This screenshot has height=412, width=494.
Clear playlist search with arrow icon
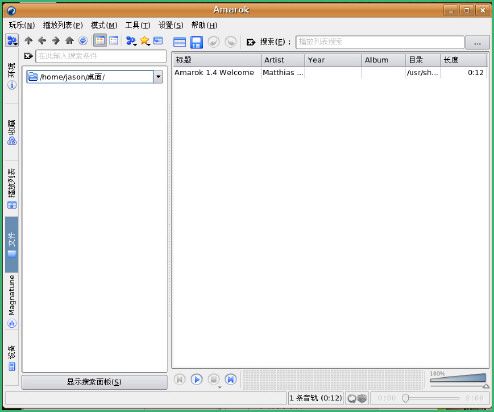[x=251, y=42]
